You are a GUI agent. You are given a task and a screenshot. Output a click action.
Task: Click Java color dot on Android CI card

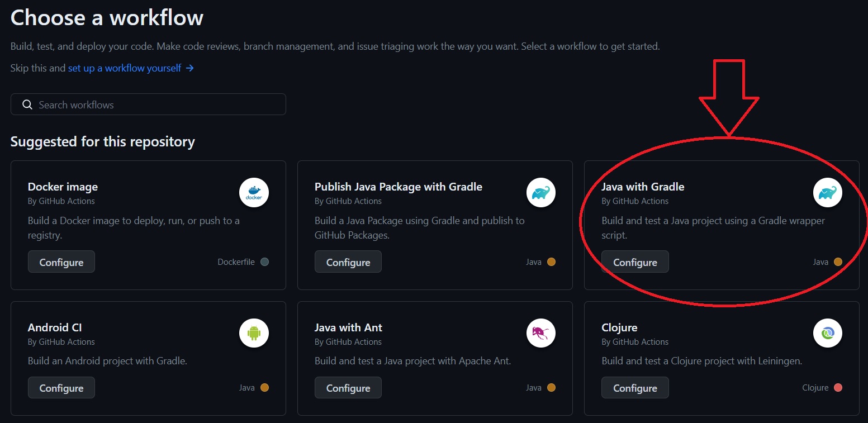pyautogui.click(x=265, y=387)
